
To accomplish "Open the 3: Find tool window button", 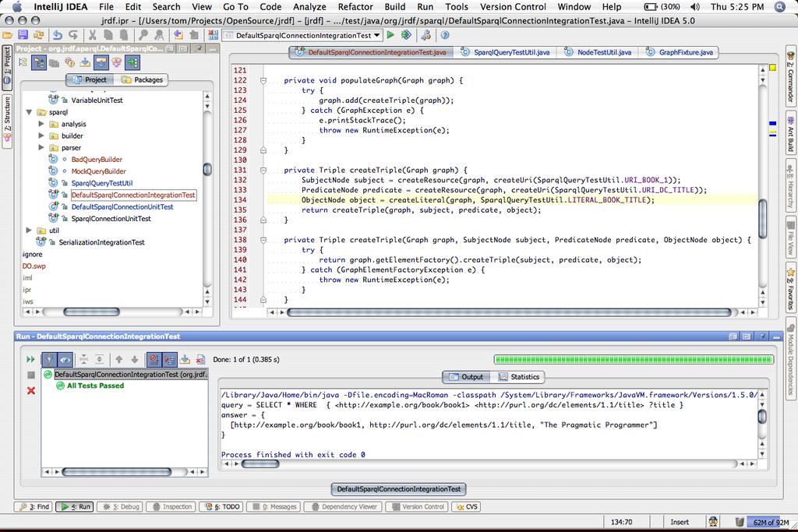I will 34,506.
